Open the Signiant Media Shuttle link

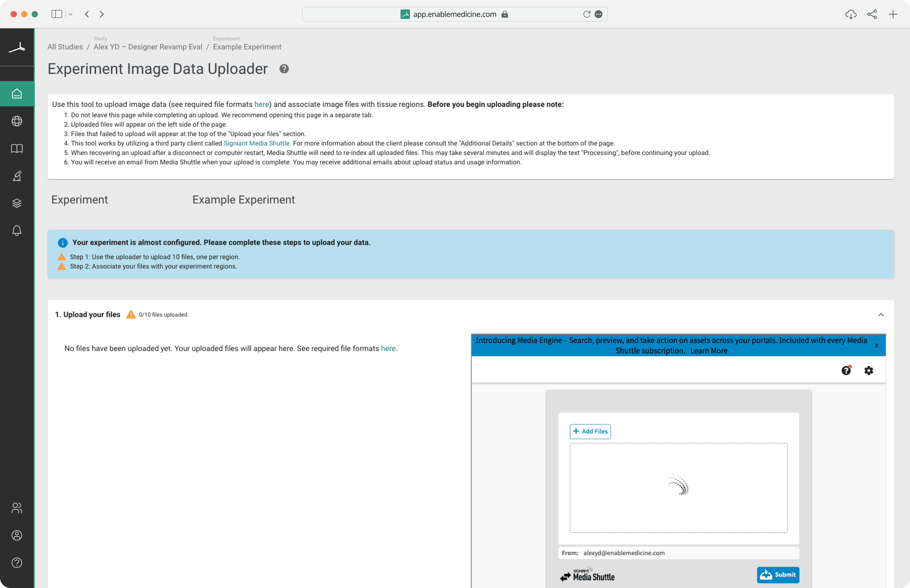point(257,143)
